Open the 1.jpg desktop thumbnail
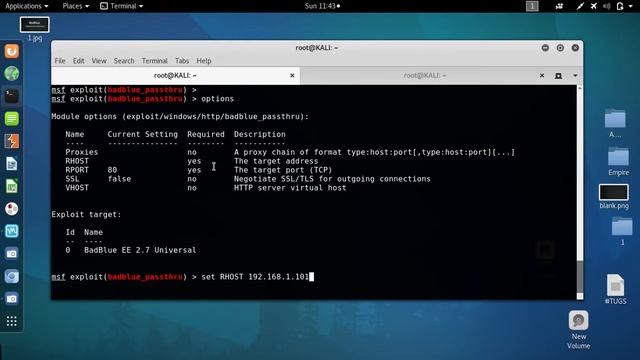The image size is (640, 360). [x=35, y=25]
